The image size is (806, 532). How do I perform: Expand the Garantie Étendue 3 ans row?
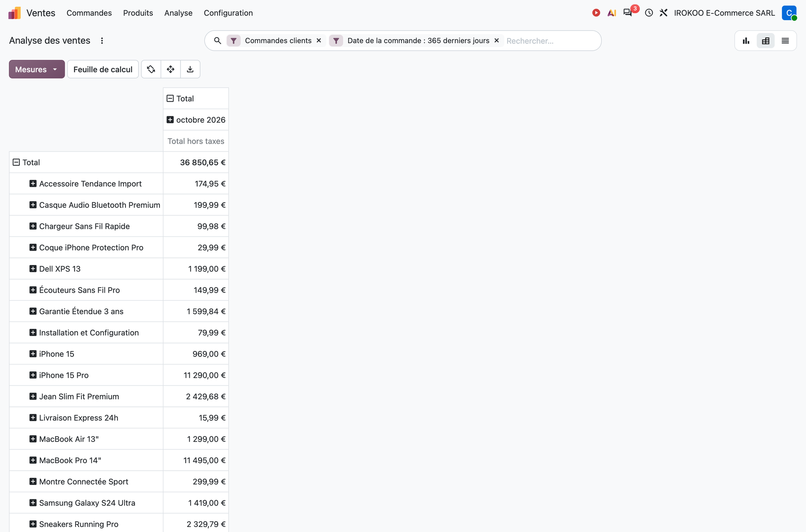point(33,312)
